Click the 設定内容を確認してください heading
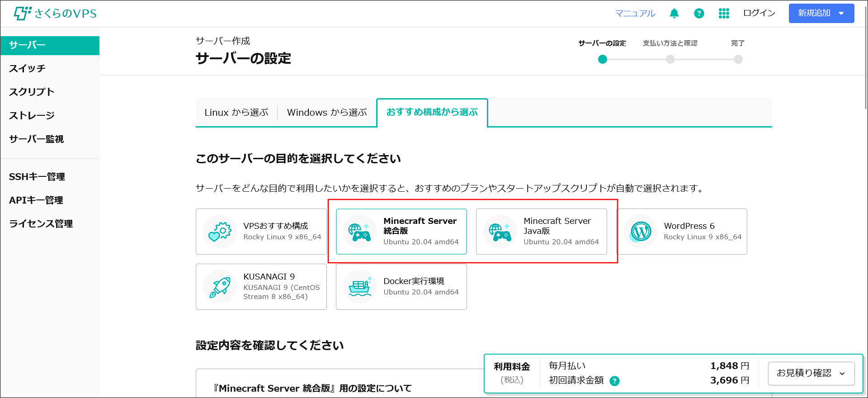Viewport: 868px width, 398px height. (x=270, y=346)
